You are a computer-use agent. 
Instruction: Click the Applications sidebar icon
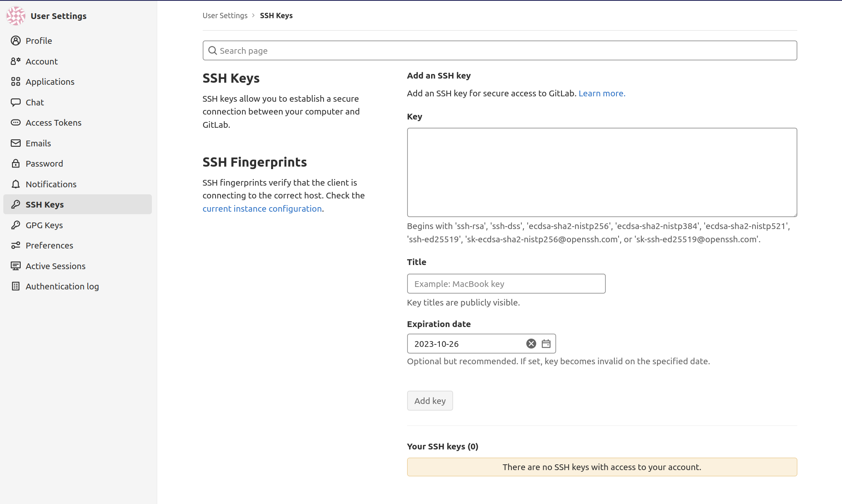[x=16, y=81]
